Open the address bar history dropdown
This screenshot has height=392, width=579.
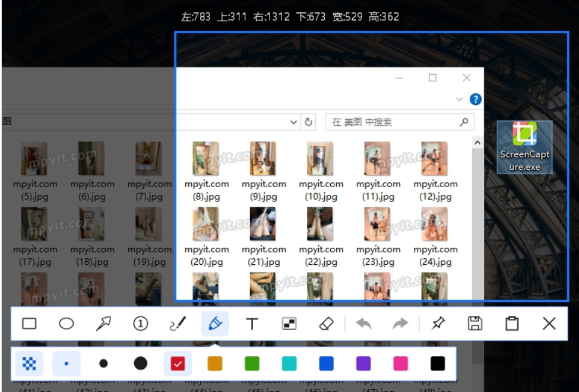tap(293, 122)
